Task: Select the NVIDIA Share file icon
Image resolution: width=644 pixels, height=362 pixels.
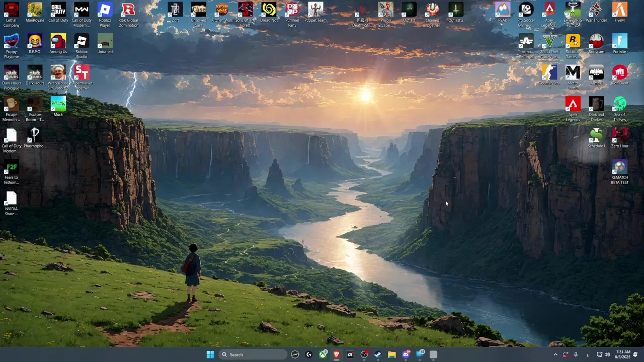Action: pyautogui.click(x=11, y=203)
